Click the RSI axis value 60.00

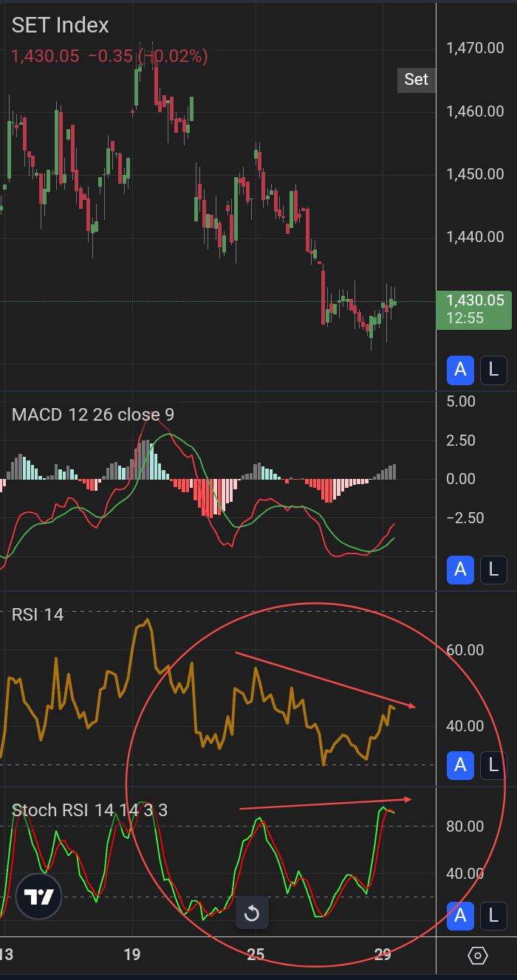coord(465,650)
